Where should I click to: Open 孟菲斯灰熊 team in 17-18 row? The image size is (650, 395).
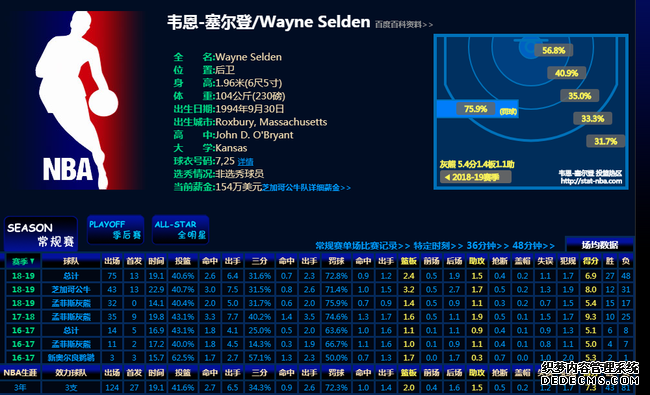(x=71, y=317)
